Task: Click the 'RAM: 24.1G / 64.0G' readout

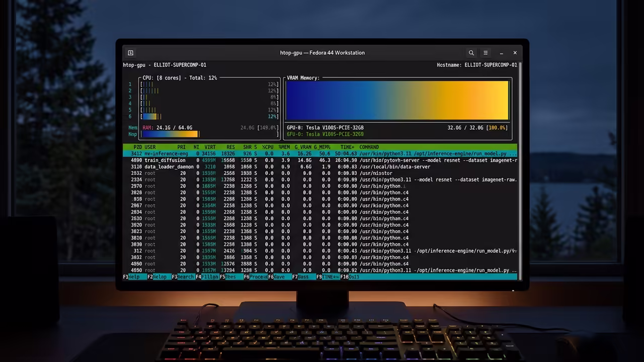Action: [x=168, y=128]
